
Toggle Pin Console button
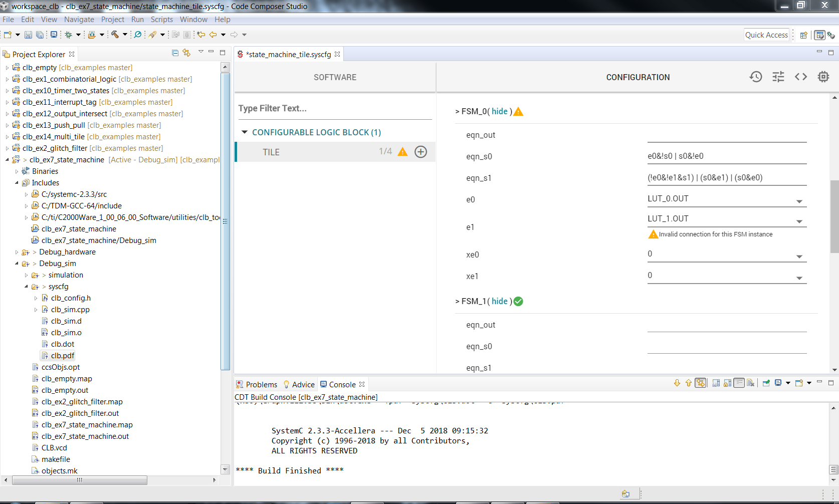(766, 383)
